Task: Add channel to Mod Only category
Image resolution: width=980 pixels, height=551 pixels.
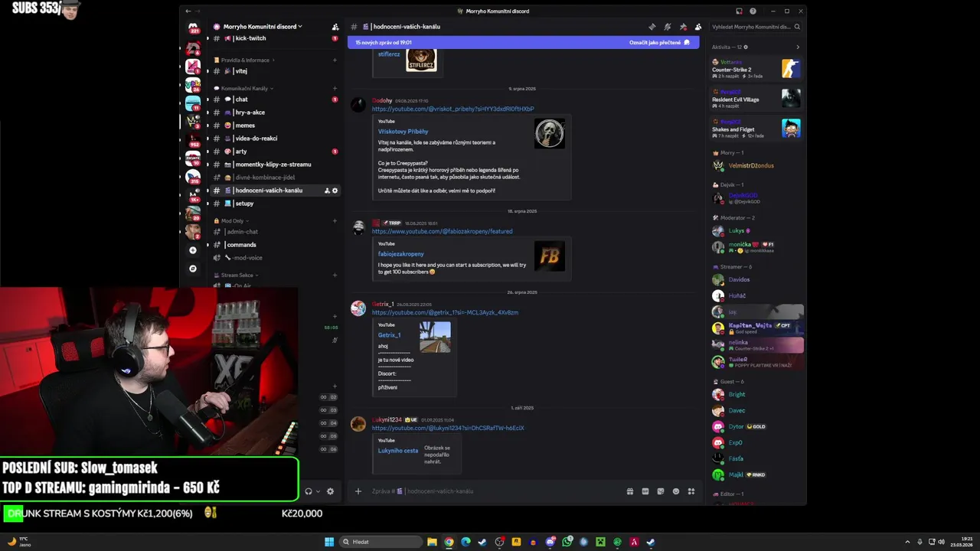Action: [335, 221]
